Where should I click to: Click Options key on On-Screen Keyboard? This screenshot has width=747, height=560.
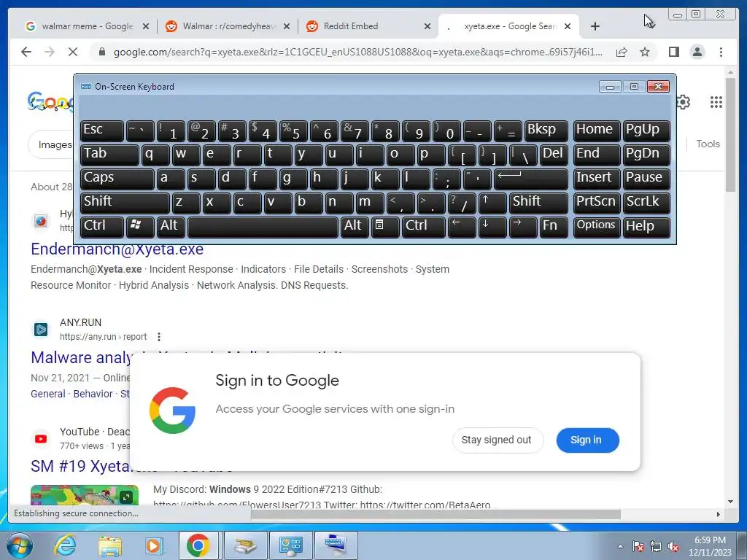point(597,226)
